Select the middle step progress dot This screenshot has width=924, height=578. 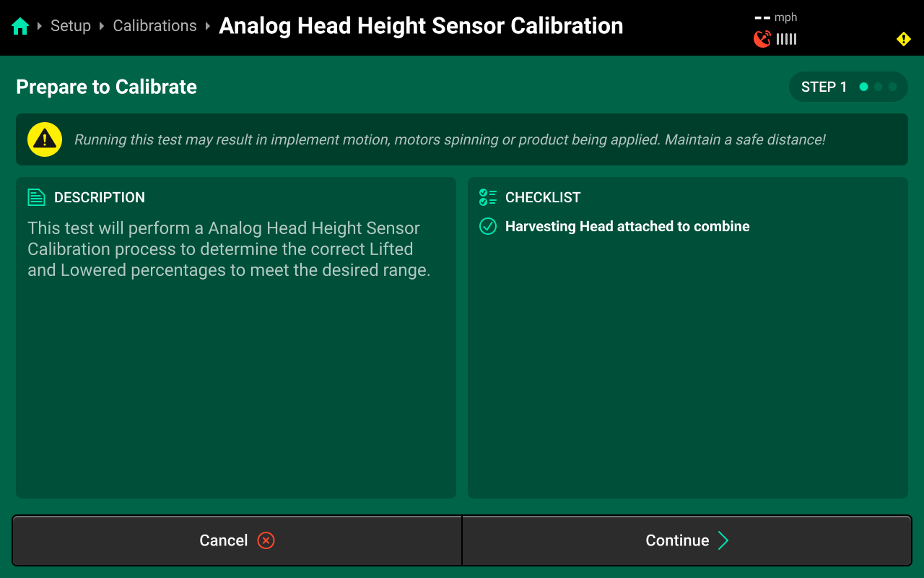[x=878, y=87]
